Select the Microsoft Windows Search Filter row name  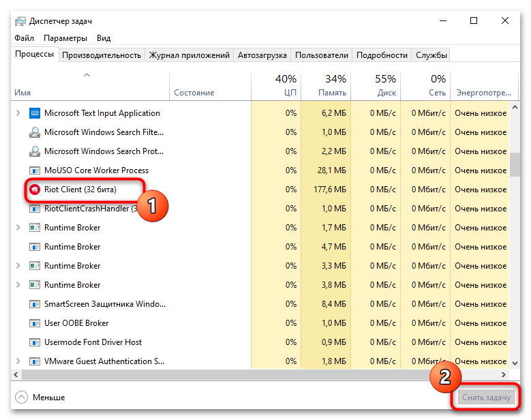pyautogui.click(x=104, y=132)
